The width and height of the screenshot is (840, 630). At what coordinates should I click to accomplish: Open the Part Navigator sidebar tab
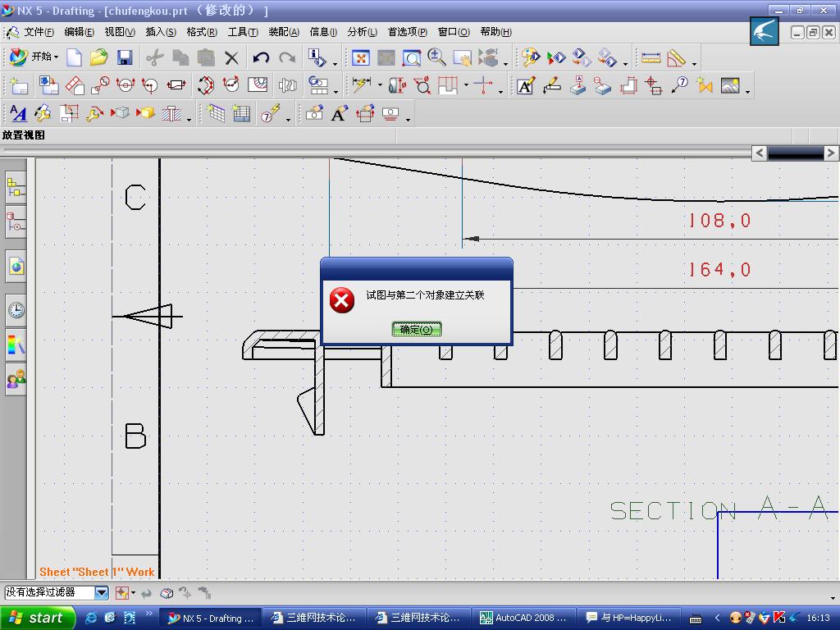[x=16, y=221]
